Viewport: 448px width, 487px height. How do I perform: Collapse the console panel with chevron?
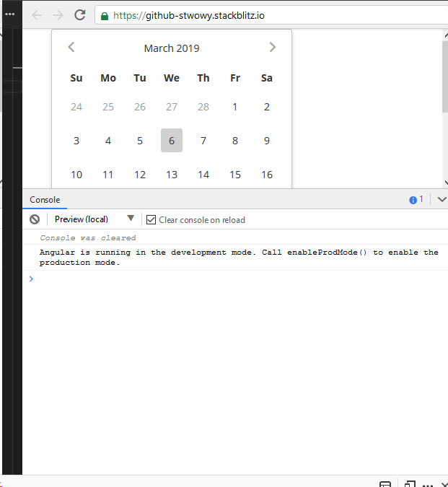point(442,199)
